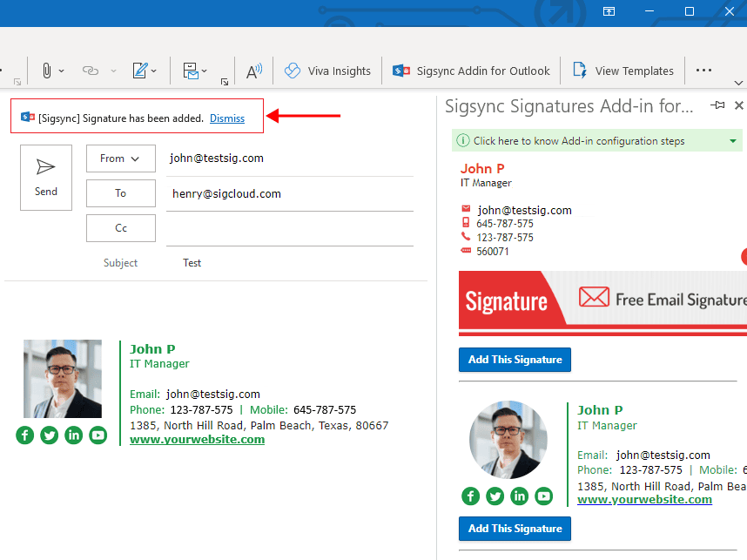Click the Signature pen icon in ribbon

coord(139,71)
